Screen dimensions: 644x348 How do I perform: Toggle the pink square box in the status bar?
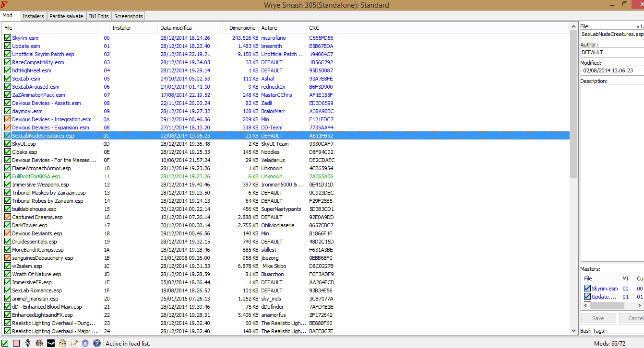coord(16,343)
